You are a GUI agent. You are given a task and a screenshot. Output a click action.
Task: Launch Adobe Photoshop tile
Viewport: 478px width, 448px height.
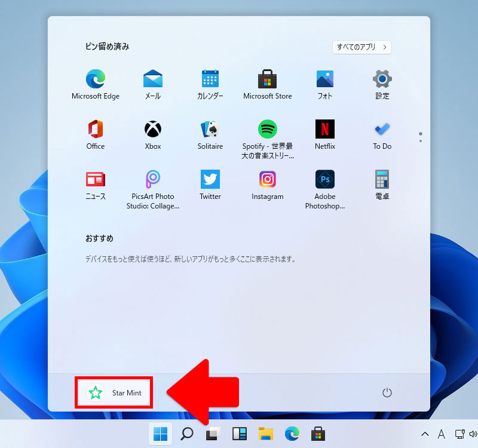(x=324, y=189)
